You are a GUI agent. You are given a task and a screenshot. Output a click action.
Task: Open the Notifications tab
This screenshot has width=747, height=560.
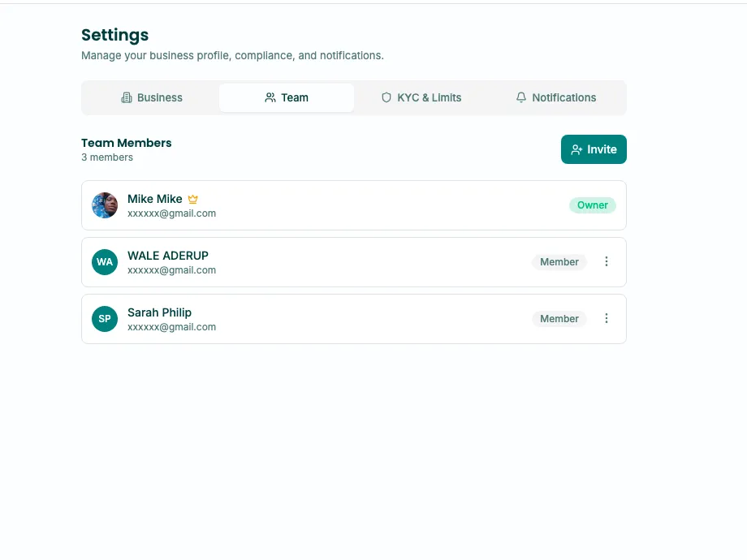[x=556, y=97]
